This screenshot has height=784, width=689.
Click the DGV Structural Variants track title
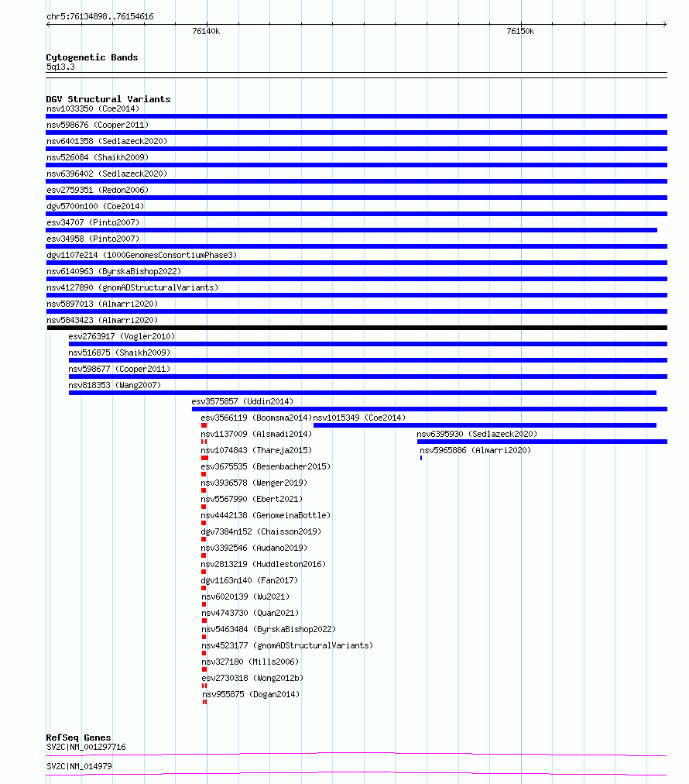[x=108, y=99]
